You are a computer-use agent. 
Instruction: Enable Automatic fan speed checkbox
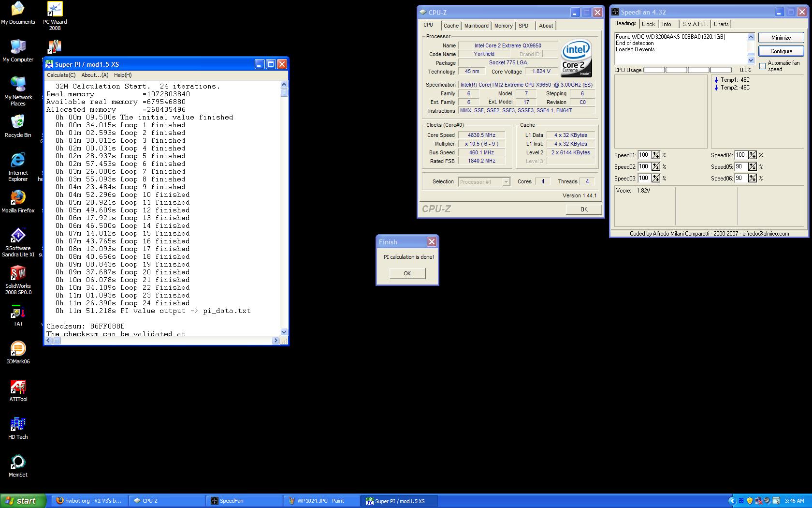tap(762, 66)
